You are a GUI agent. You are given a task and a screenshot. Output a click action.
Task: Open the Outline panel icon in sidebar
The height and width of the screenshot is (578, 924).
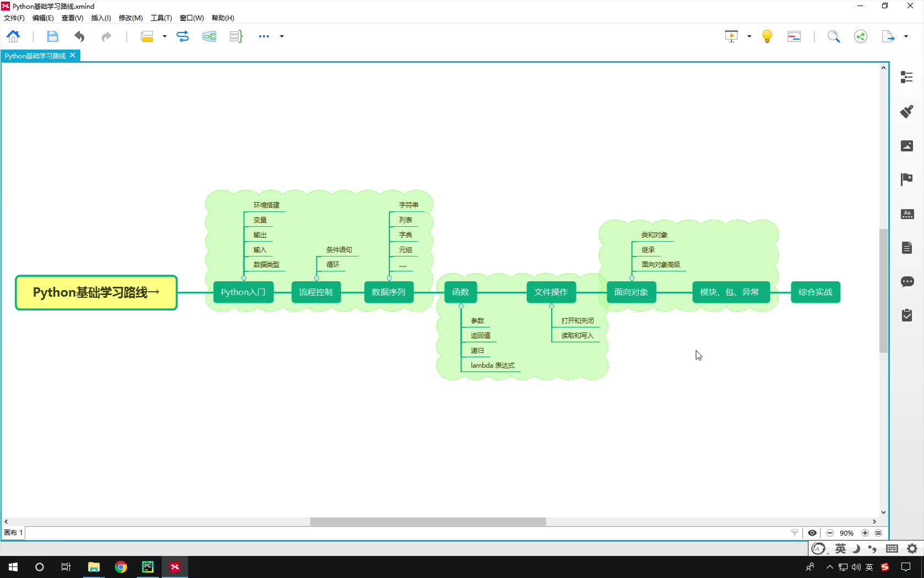coord(907,77)
